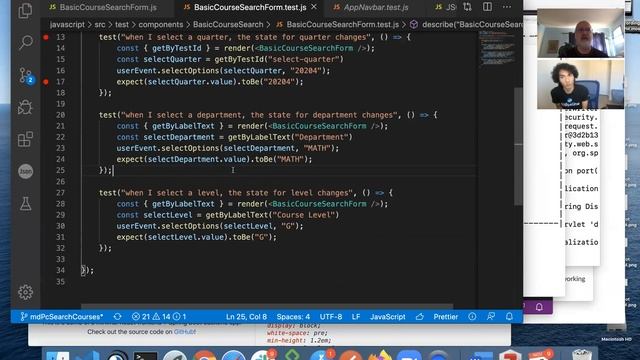Click the editor vertical scrollbar
The width and height of the screenshot is (640, 360).
tap(518, 146)
